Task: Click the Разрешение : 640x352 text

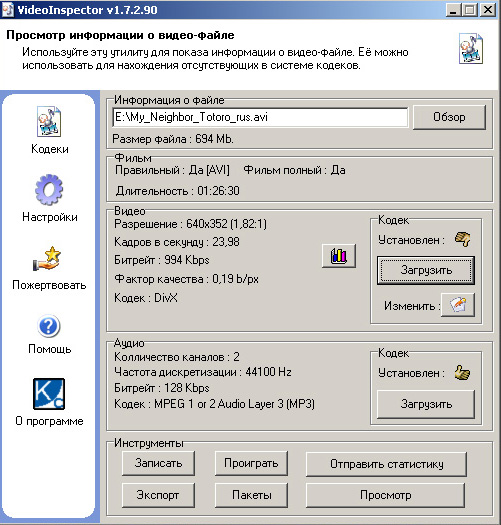Action: pos(190,224)
